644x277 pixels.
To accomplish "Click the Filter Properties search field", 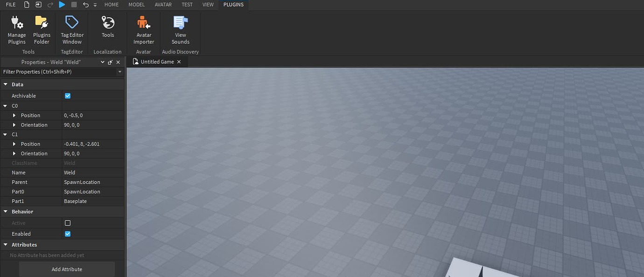I will (56, 71).
